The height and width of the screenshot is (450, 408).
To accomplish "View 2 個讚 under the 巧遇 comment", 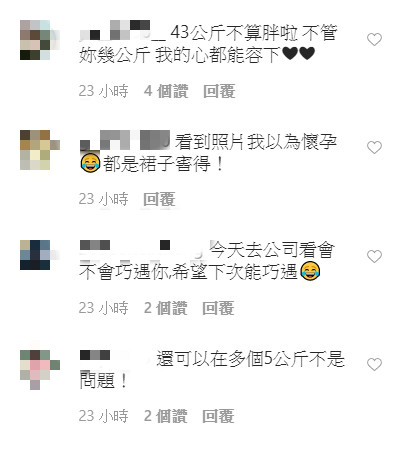I will (165, 308).
